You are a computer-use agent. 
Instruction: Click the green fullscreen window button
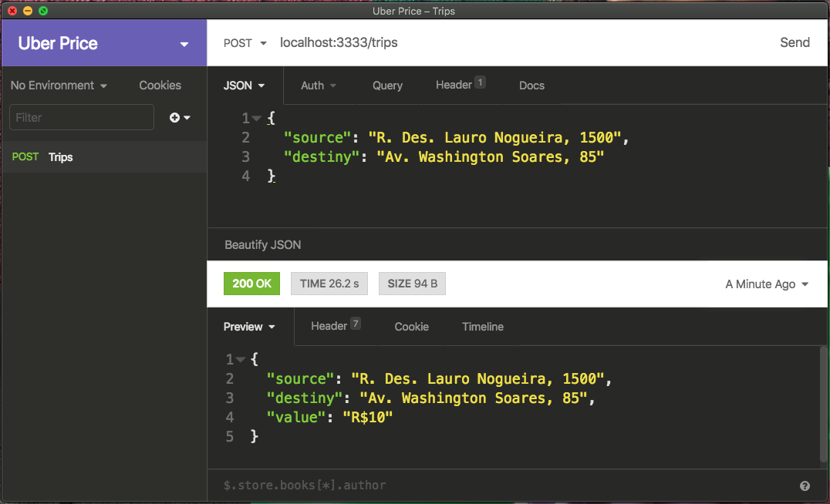(x=43, y=11)
